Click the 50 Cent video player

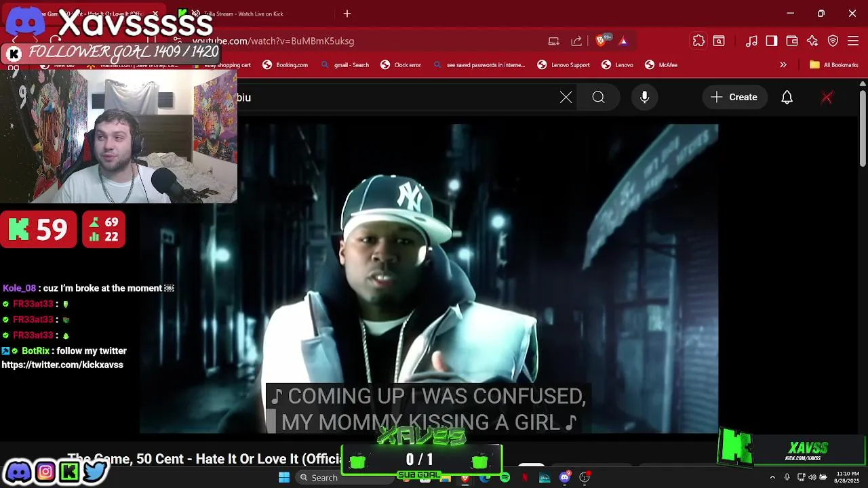tap(429, 278)
